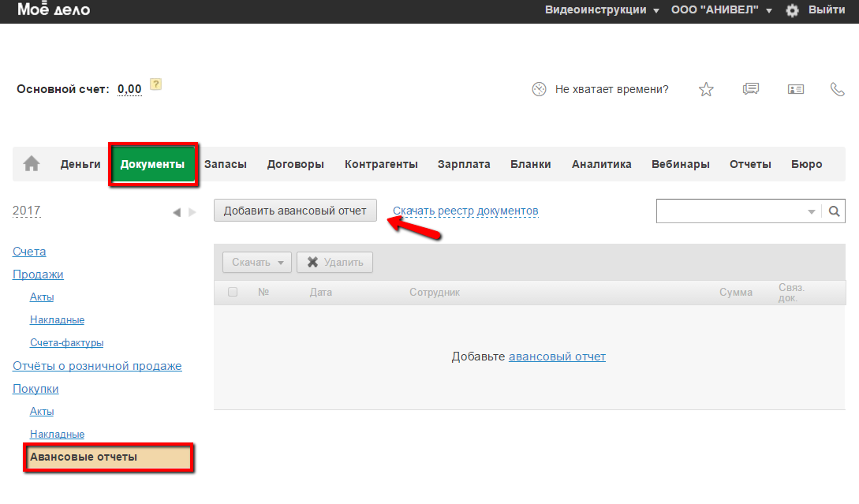
Task: Open the Зарплата tab
Action: [x=464, y=164]
